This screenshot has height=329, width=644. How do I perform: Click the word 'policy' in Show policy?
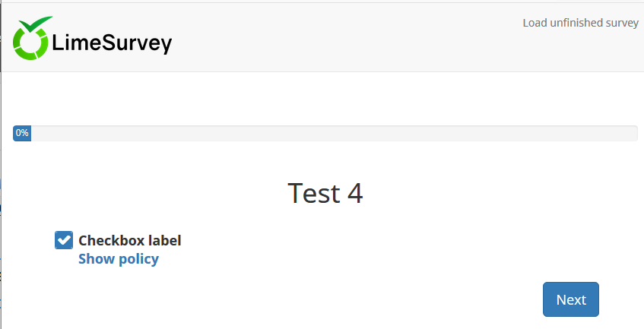pos(138,259)
